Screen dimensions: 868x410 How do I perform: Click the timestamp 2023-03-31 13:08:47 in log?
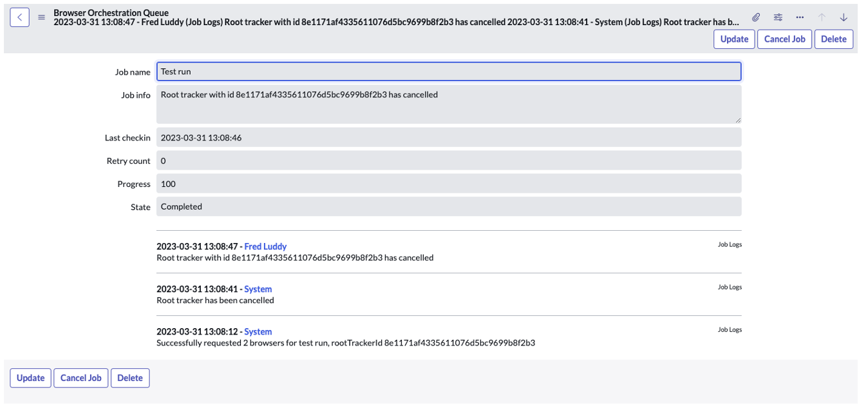coord(197,246)
